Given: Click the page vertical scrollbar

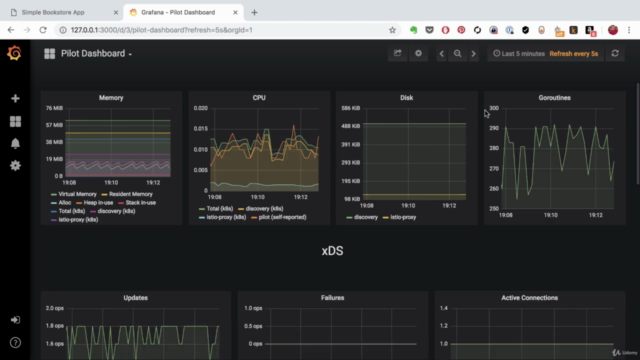Looking at the screenshot, I should pos(638,133).
